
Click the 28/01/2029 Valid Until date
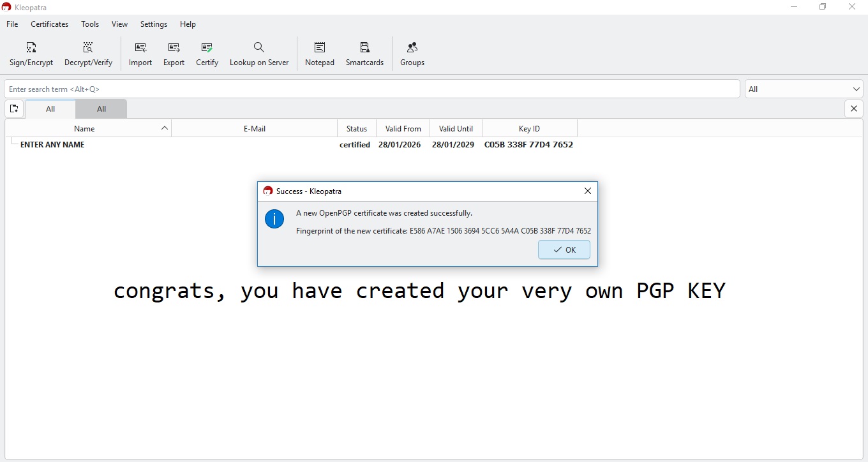pos(453,145)
